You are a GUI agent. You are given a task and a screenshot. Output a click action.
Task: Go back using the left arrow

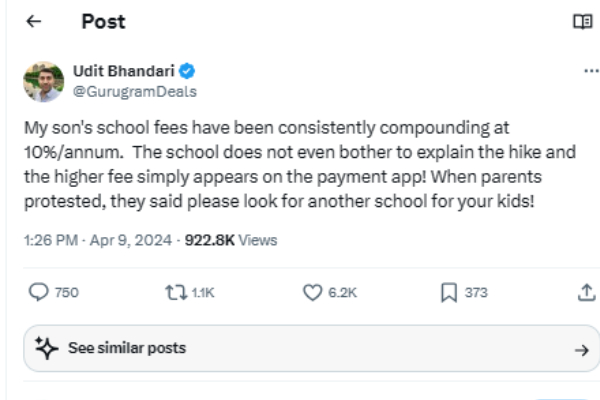pos(34,22)
